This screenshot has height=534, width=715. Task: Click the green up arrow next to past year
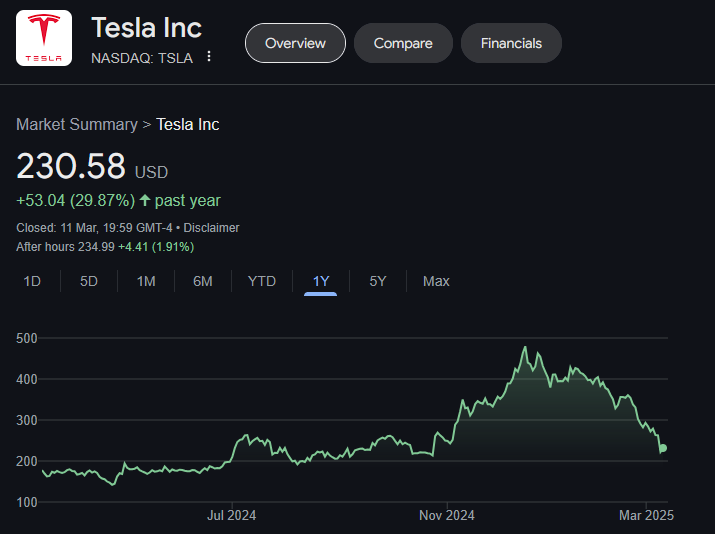[x=145, y=201]
